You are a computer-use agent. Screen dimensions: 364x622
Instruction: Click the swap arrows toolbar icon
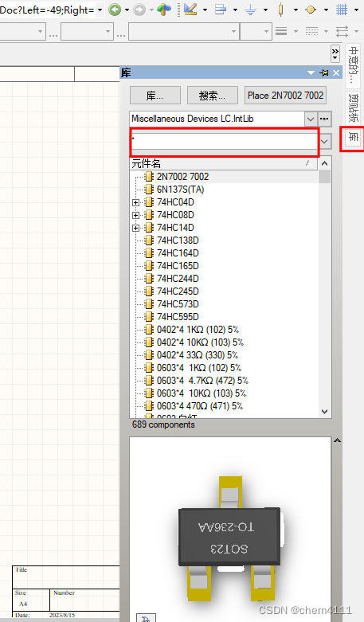pyautogui.click(x=342, y=31)
